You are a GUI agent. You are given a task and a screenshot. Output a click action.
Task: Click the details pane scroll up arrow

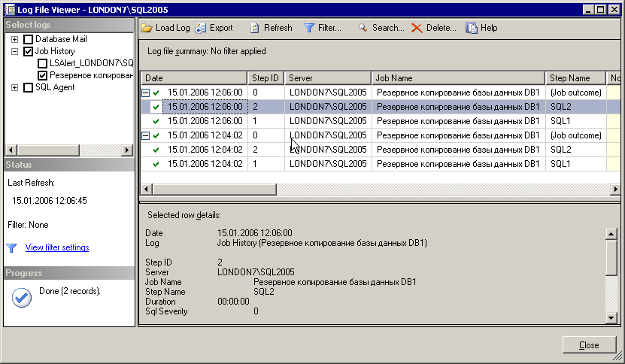[611, 234]
